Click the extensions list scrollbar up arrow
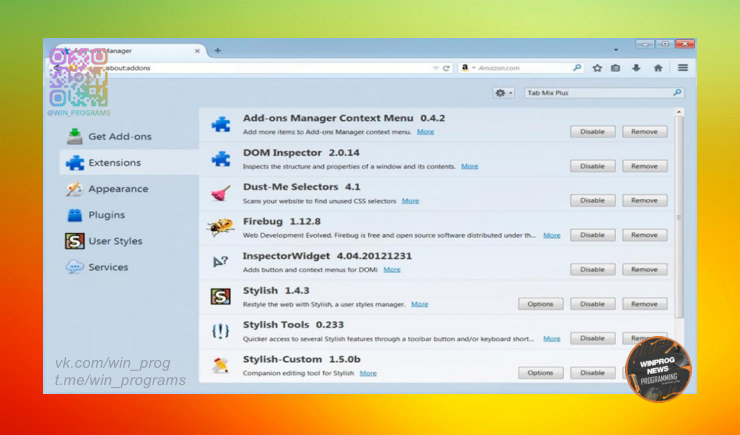The image size is (740, 435). click(x=679, y=112)
